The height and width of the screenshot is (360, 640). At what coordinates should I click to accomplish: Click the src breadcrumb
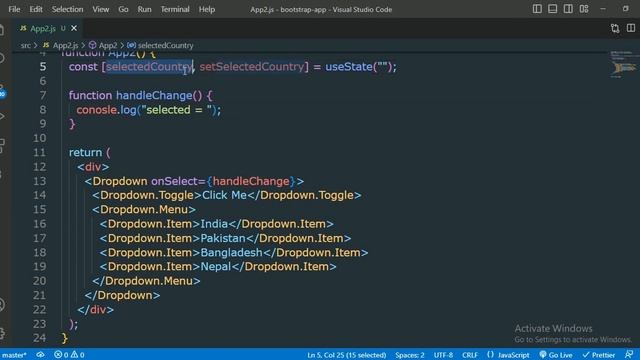(26, 45)
